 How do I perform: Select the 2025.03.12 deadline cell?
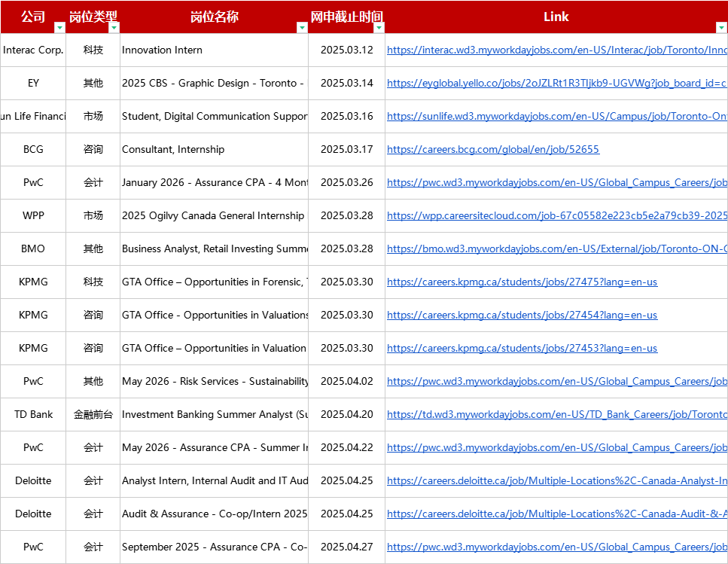coord(346,50)
